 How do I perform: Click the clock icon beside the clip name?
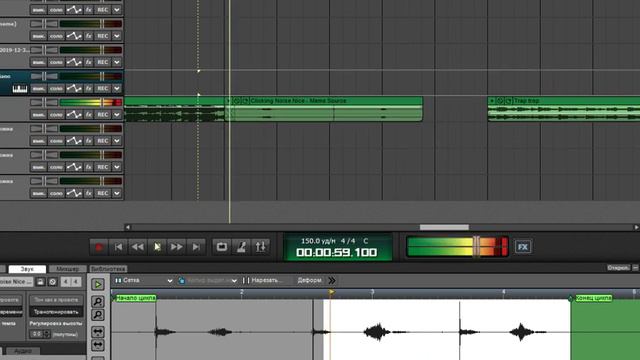[x=52, y=282]
